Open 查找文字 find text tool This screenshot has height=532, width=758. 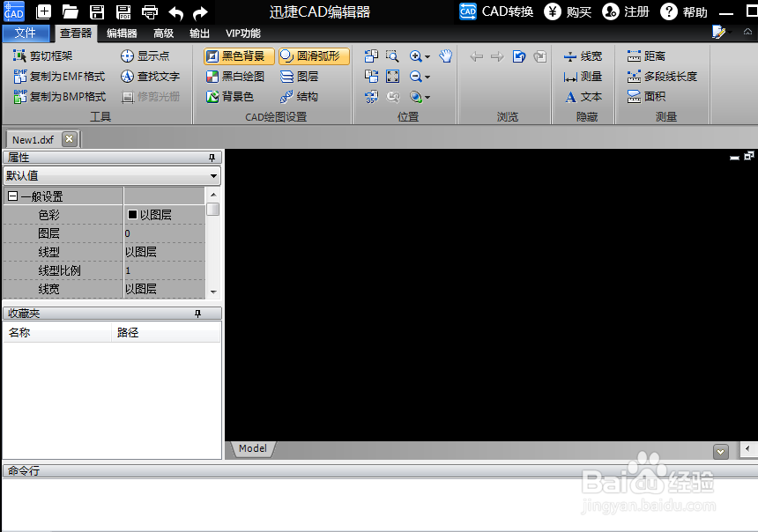click(150, 77)
